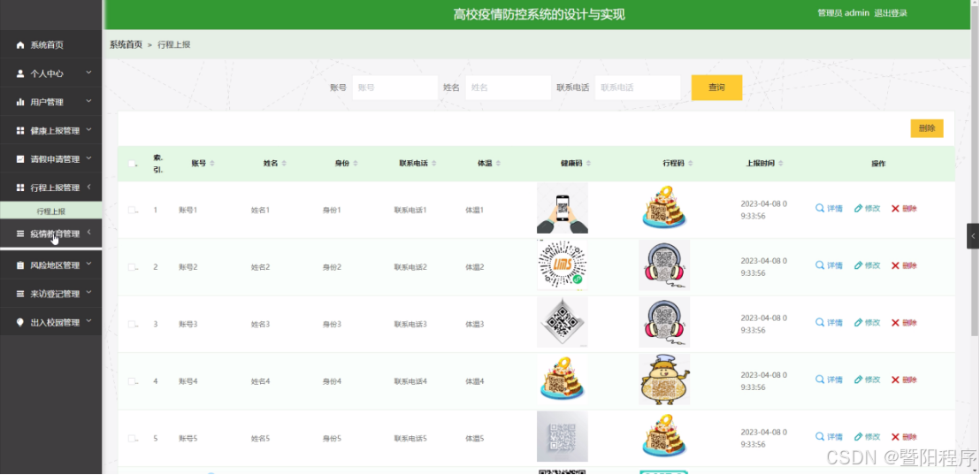Open the 系统首页 sidebar menu item
This screenshot has width=980, height=475.
(50, 45)
